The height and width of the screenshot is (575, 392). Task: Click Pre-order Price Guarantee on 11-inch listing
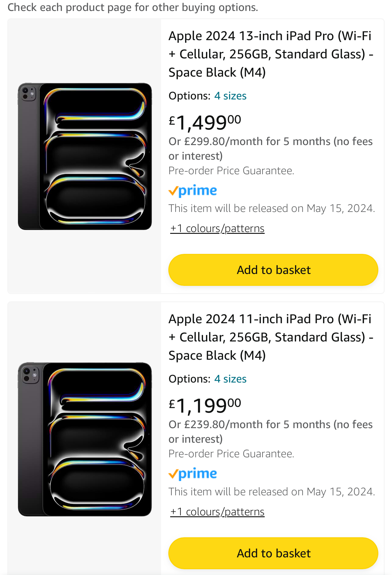pos(231,454)
